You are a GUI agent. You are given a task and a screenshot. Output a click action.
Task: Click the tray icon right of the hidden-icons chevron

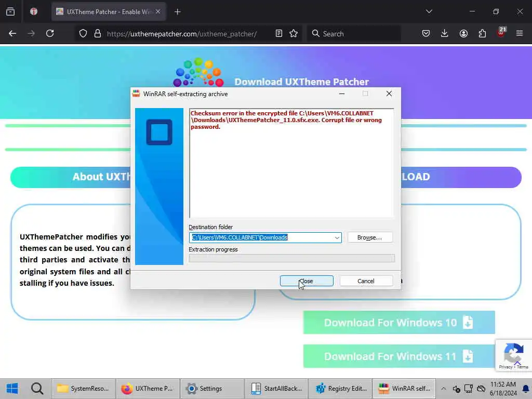tap(456, 389)
